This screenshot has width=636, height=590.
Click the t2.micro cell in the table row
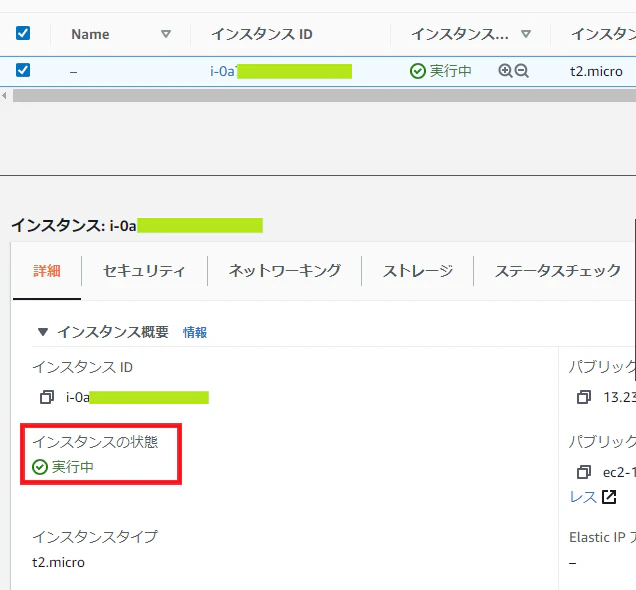coord(596,71)
